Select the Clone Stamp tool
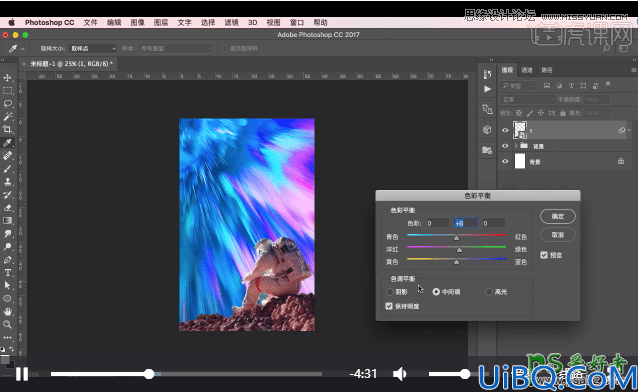 (x=7, y=182)
